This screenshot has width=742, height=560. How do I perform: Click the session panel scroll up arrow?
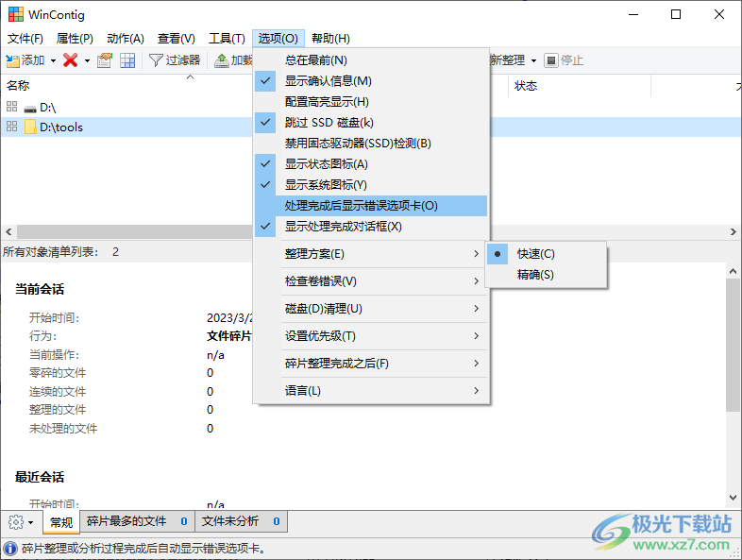point(733,271)
